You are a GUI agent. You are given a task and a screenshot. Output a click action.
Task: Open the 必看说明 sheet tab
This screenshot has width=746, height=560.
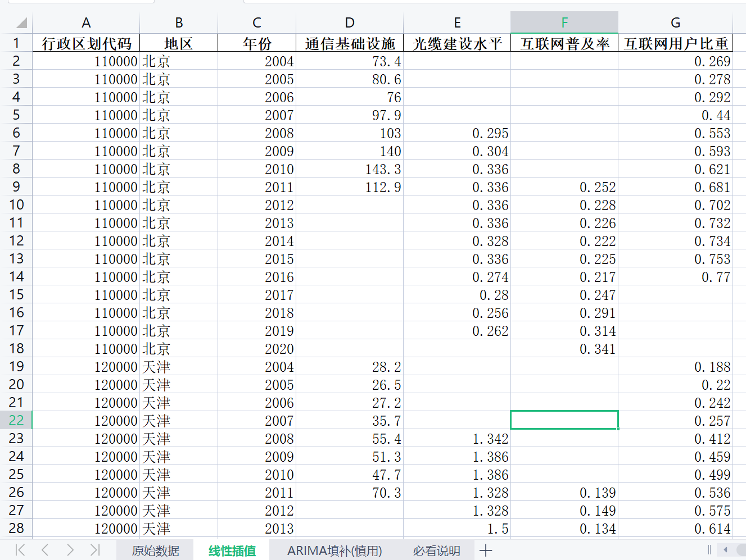(x=436, y=550)
